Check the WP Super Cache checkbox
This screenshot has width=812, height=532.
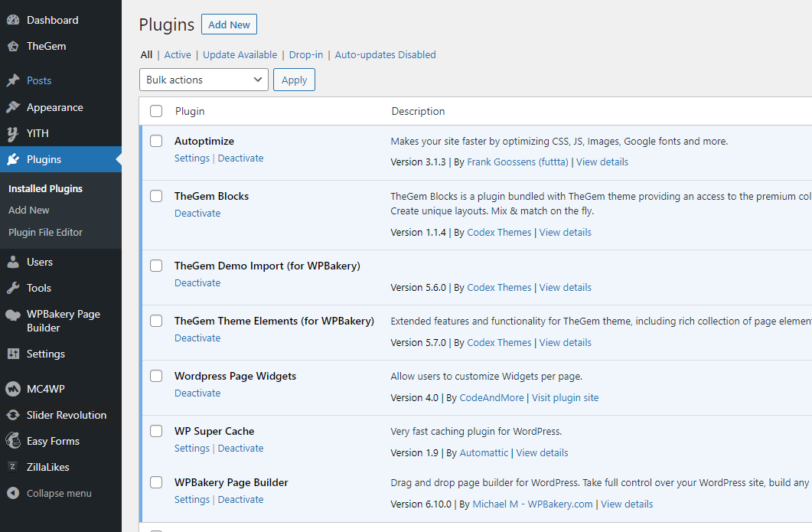[156, 431]
